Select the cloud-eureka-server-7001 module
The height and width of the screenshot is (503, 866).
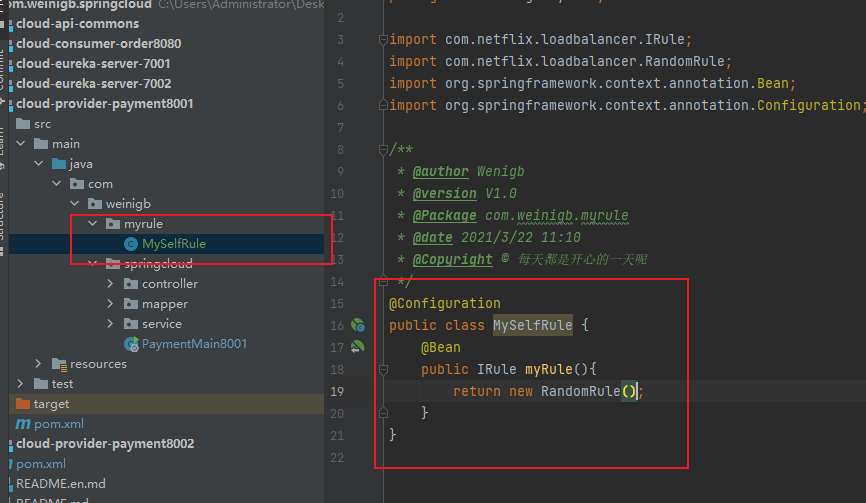tap(93, 63)
